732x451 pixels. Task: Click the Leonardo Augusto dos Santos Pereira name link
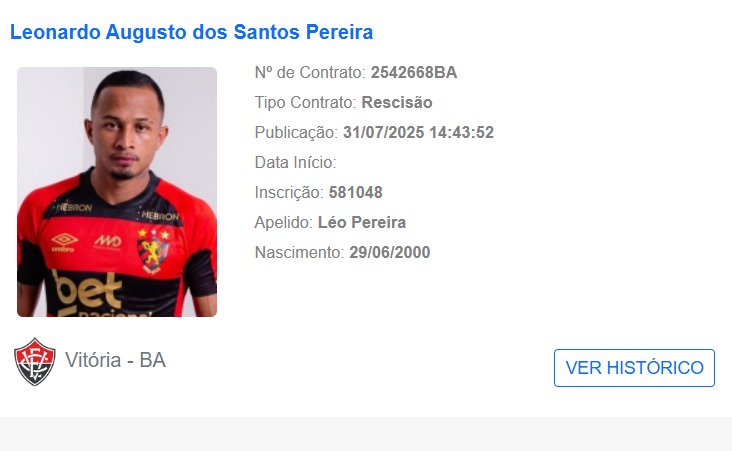[191, 32]
